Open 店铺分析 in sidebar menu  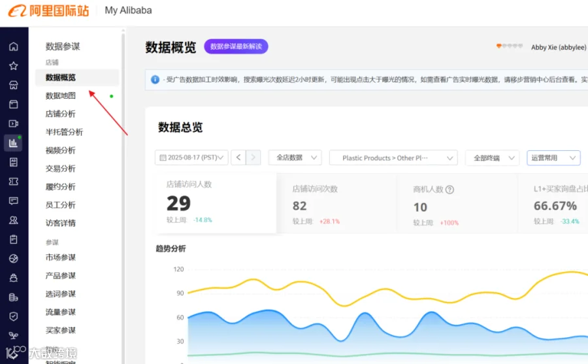coord(60,114)
